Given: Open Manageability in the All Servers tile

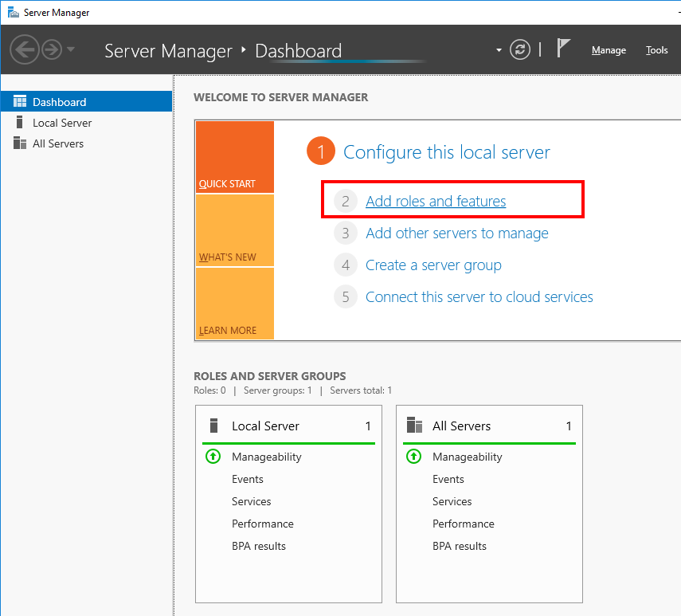Looking at the screenshot, I should 467,457.
